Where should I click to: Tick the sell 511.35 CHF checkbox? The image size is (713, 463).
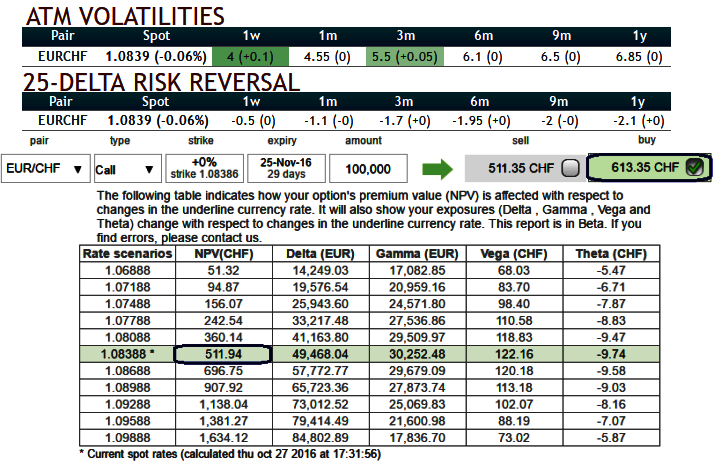click(x=570, y=168)
